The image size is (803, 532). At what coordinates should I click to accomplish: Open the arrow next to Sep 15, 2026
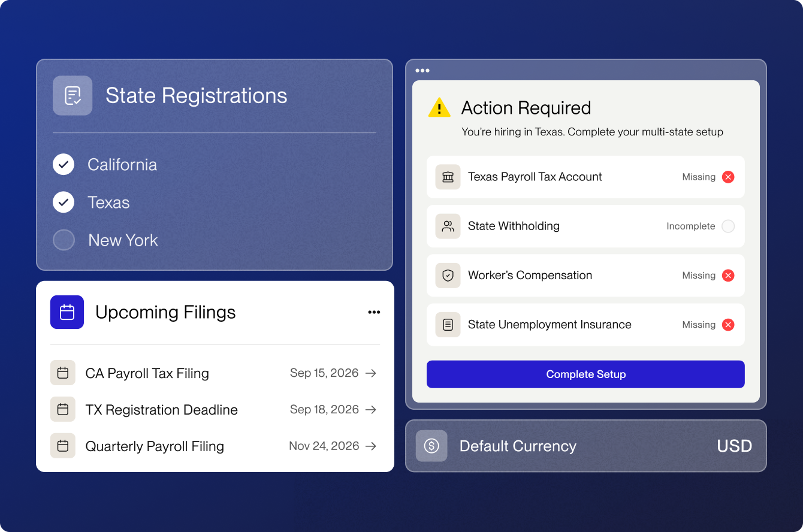(371, 373)
